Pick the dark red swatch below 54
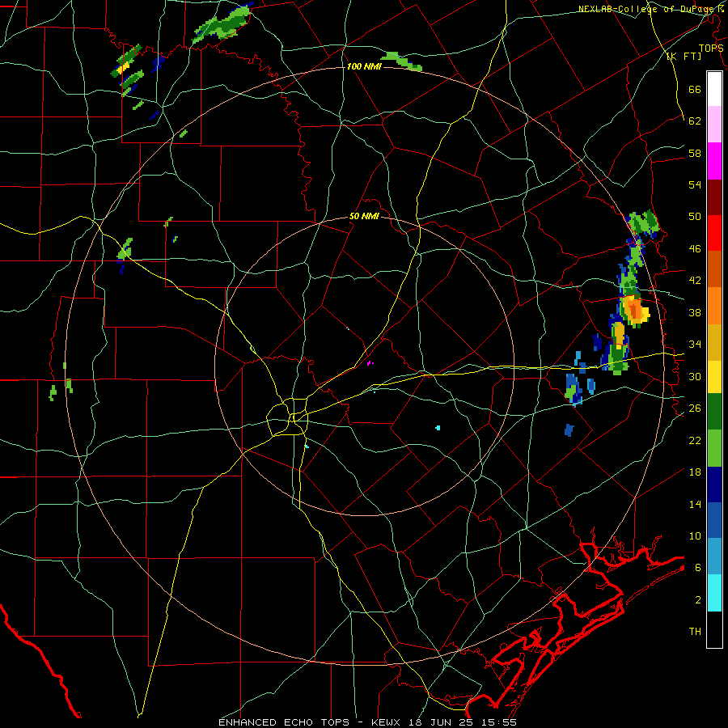Screen dimensions: 728x728 pos(714,198)
